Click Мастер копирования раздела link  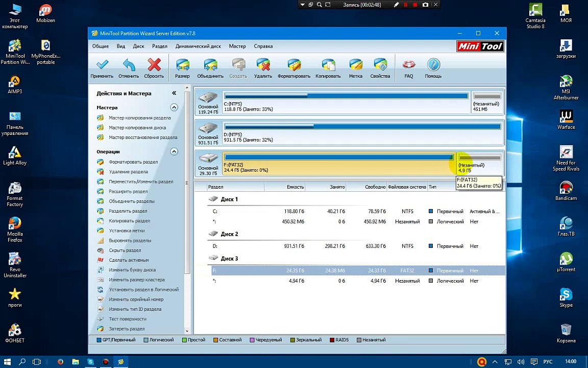pos(139,118)
